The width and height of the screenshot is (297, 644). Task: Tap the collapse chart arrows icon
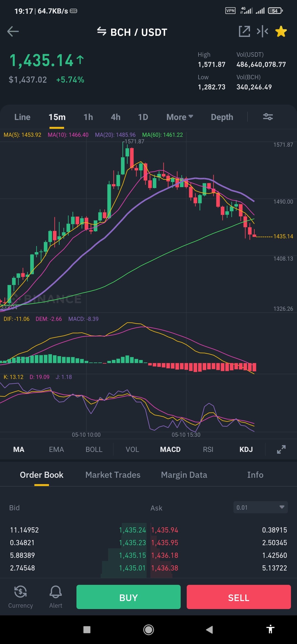[x=262, y=31]
